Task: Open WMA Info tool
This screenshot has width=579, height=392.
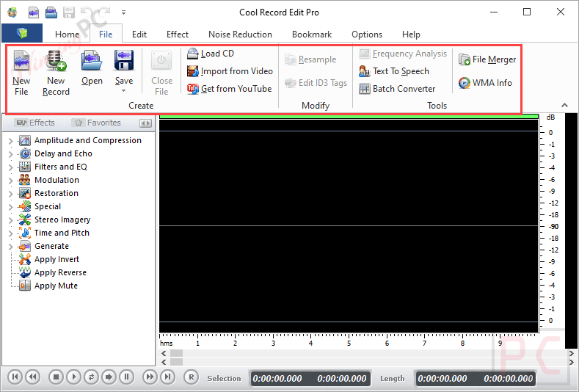Action: [x=485, y=83]
